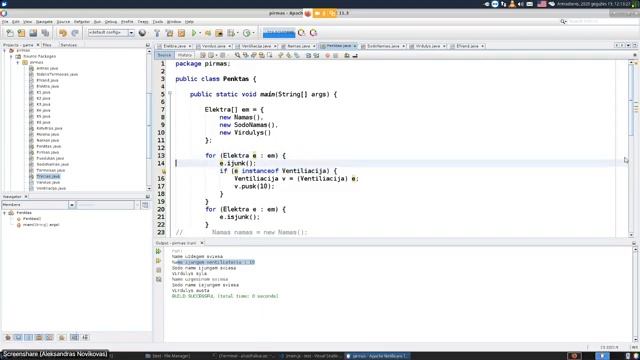Click the first Navigator filter icon at bottom

8,338
